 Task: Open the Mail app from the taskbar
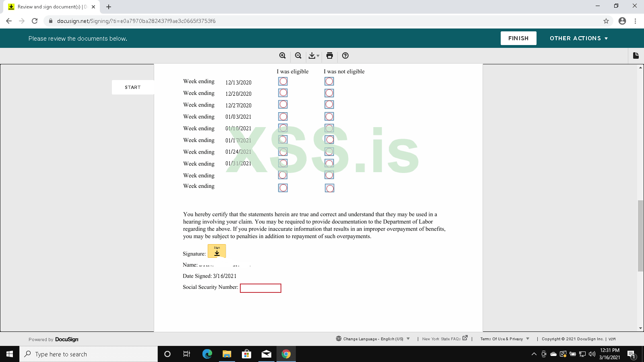[266, 354]
